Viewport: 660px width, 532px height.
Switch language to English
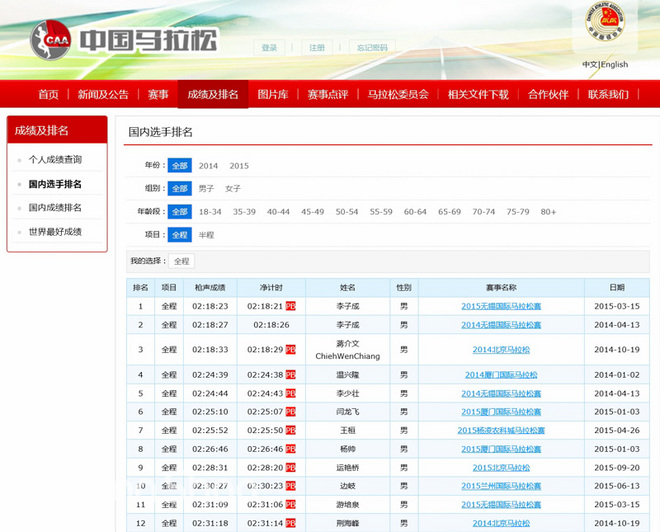615,64
